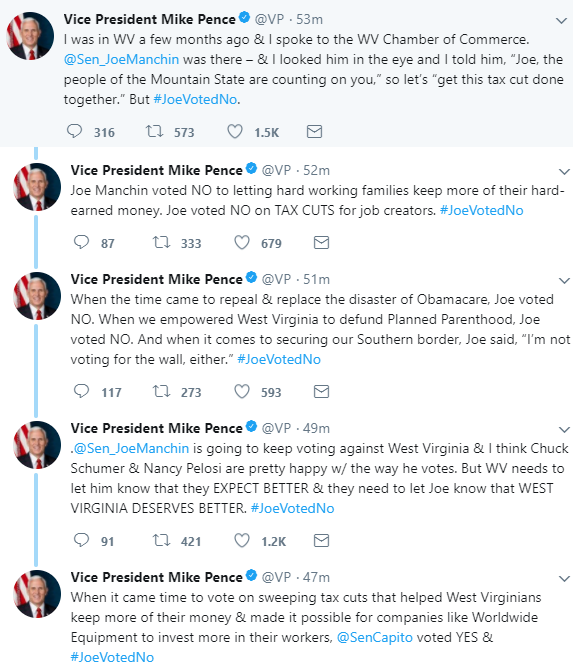Image resolution: width=573 pixels, height=670 pixels.
Task: Like the tweet with 1.5K likes
Action: pos(235,131)
